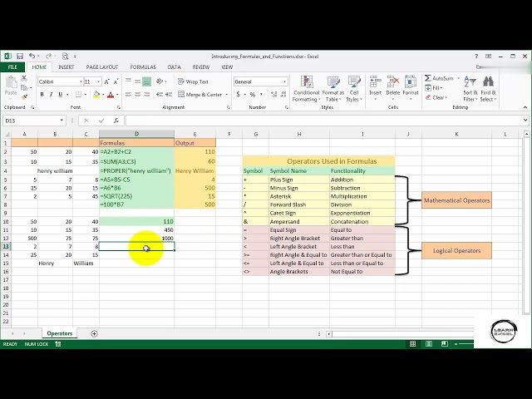Open Find & Select

(488, 89)
